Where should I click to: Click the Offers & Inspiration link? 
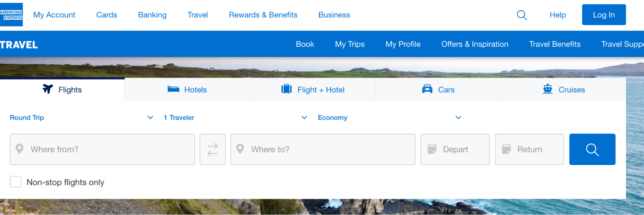click(474, 44)
